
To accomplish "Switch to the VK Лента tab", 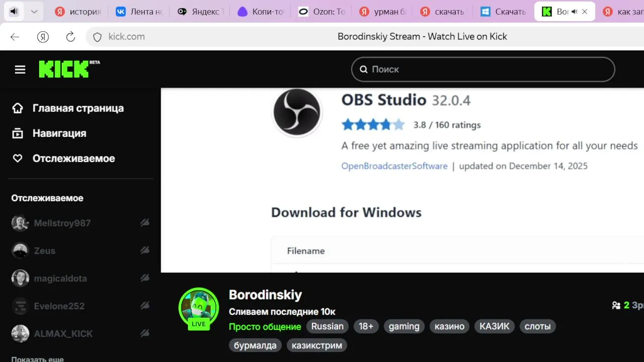I will tap(139, 12).
